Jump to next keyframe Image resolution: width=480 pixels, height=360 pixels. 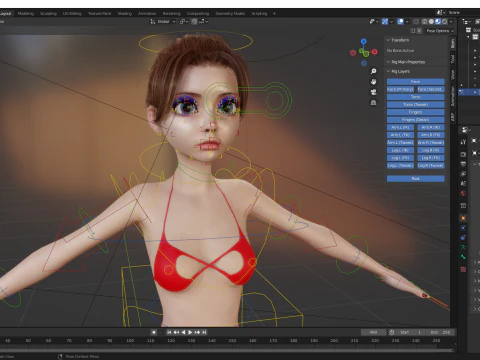click(197, 332)
